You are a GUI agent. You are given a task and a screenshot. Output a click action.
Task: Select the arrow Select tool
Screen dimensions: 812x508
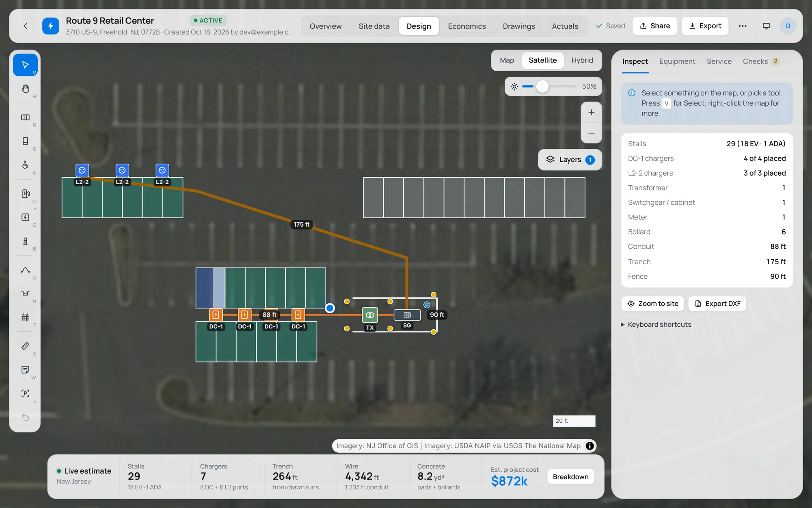(x=25, y=65)
